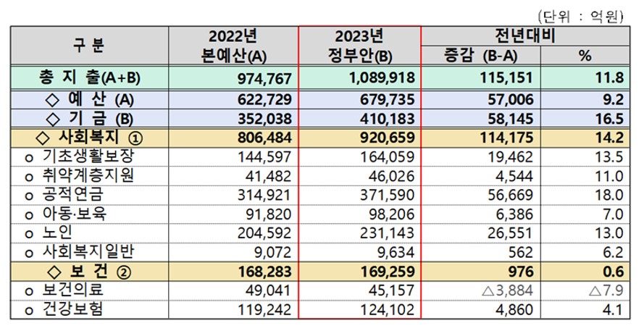
Task: Click the value 622,729
Action: point(264,100)
